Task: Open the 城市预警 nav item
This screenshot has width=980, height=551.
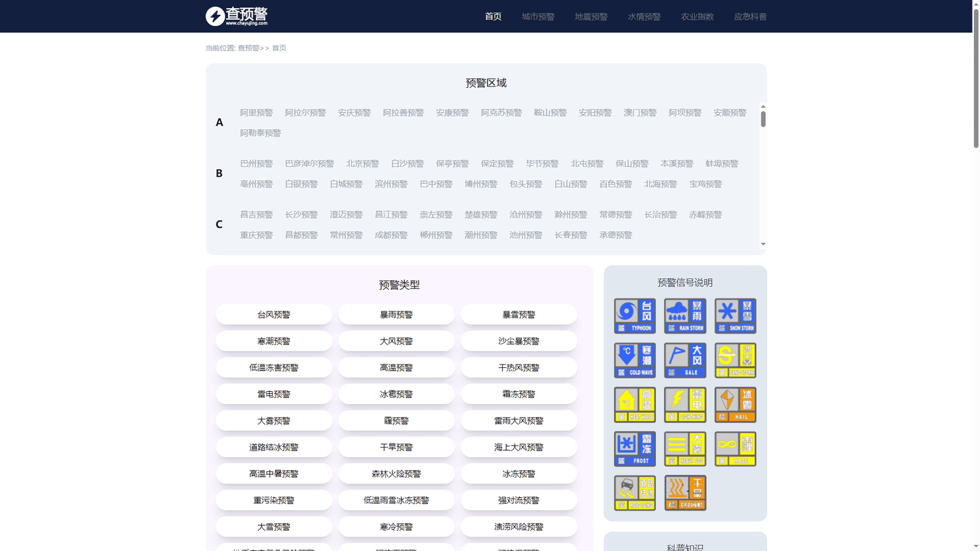Action: 538,16
